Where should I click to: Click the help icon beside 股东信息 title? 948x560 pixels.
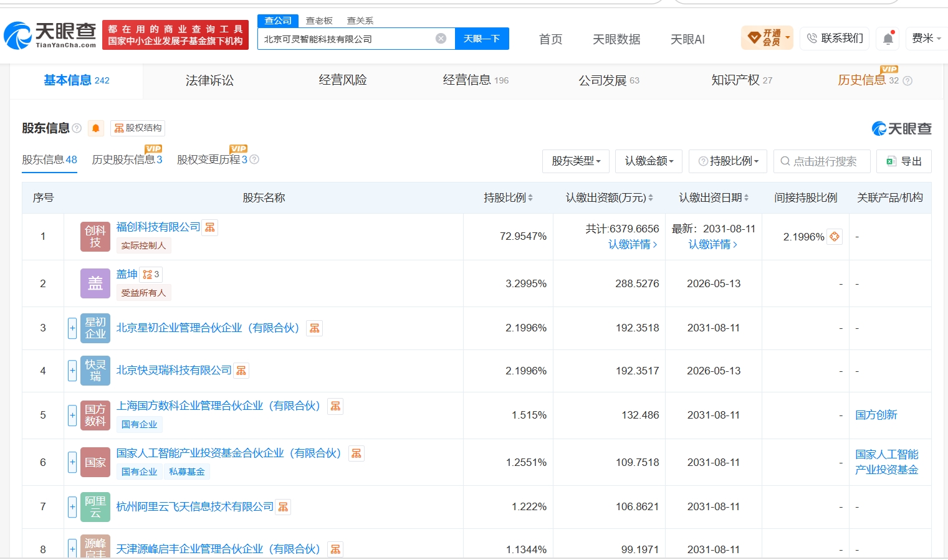coord(77,128)
